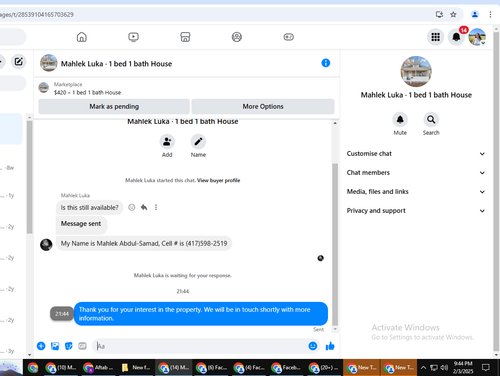Choose a sticker icon in composer

click(x=69, y=346)
